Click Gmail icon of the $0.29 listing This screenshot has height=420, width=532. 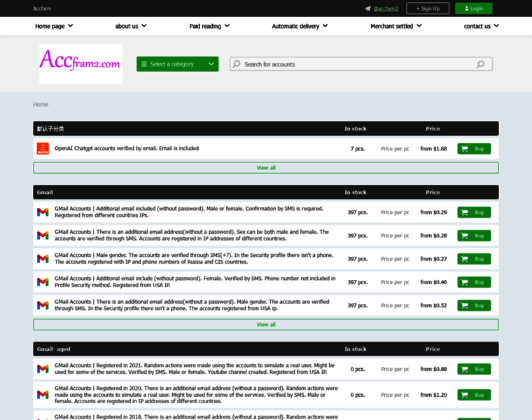coord(43,212)
